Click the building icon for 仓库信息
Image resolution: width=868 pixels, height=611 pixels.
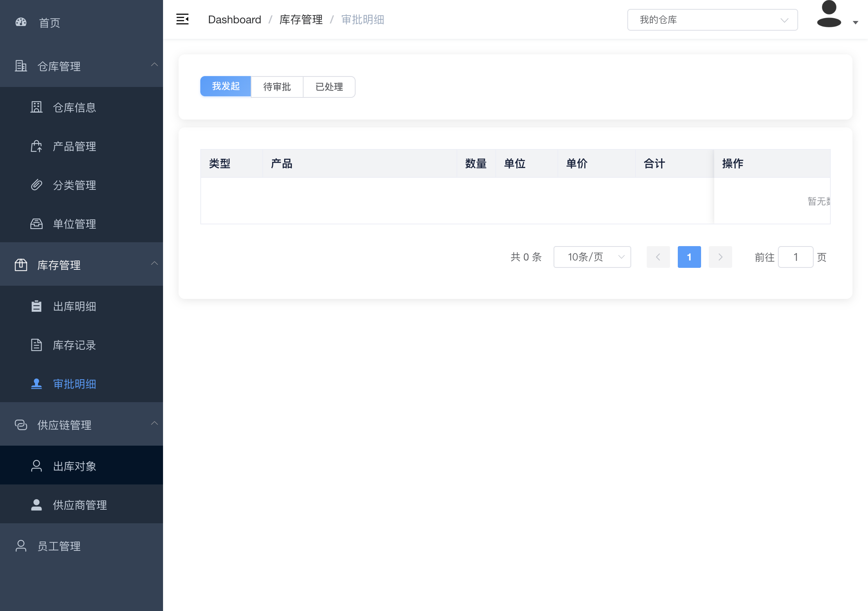click(x=36, y=107)
